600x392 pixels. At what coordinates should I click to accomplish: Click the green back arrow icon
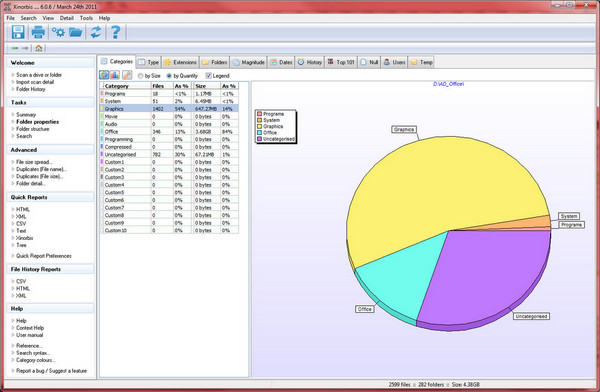(x=15, y=48)
